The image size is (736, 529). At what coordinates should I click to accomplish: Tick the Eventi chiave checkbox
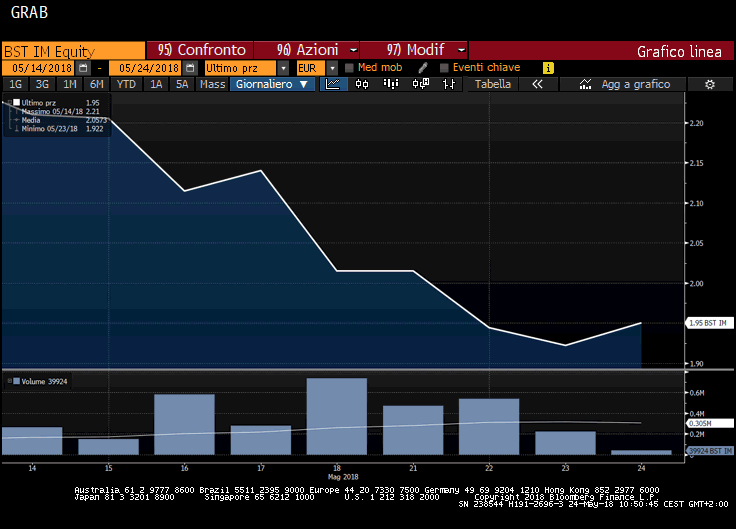443,67
